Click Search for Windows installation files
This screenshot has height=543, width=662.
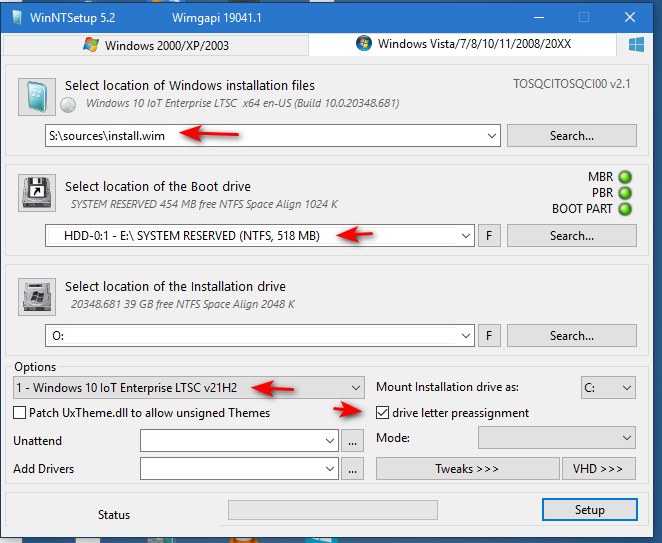[572, 136]
